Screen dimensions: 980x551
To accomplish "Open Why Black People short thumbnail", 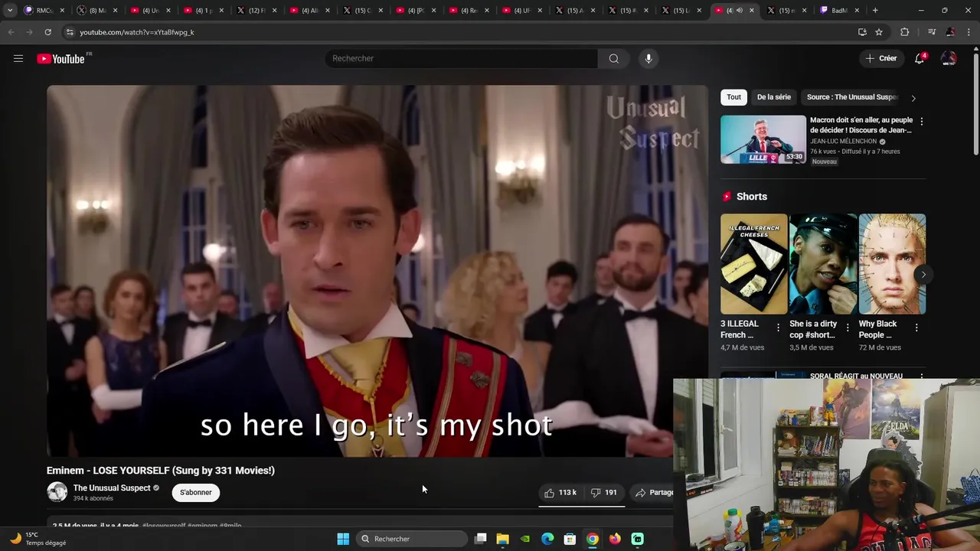I will (892, 264).
